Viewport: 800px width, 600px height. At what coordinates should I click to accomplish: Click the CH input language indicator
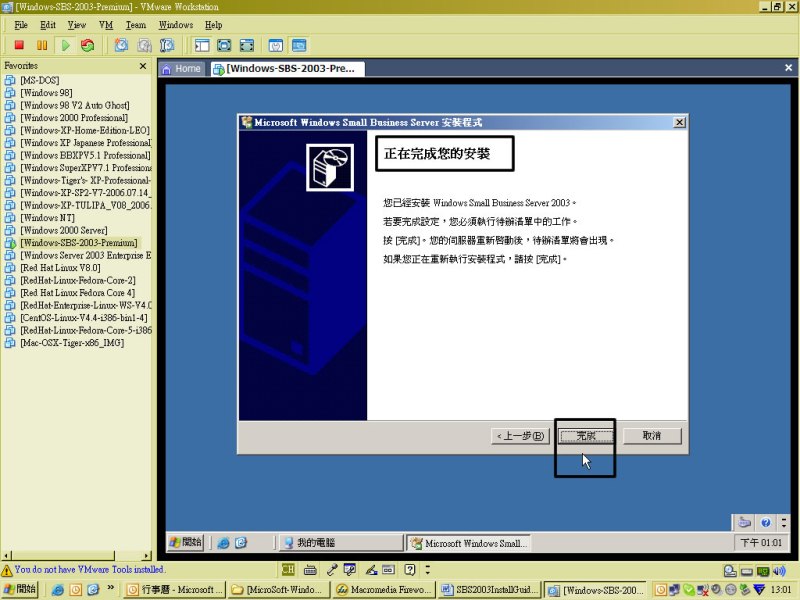288,569
